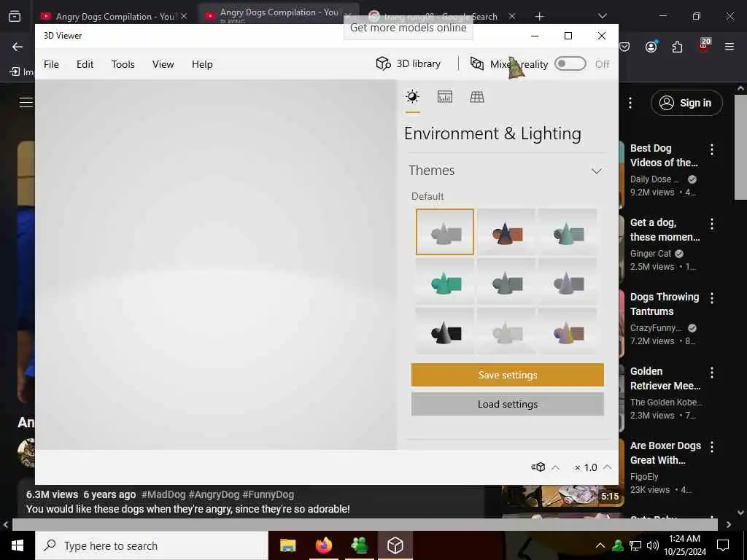Click the × 1.0 animation speed value
This screenshot has width=747, height=560.
click(x=586, y=467)
